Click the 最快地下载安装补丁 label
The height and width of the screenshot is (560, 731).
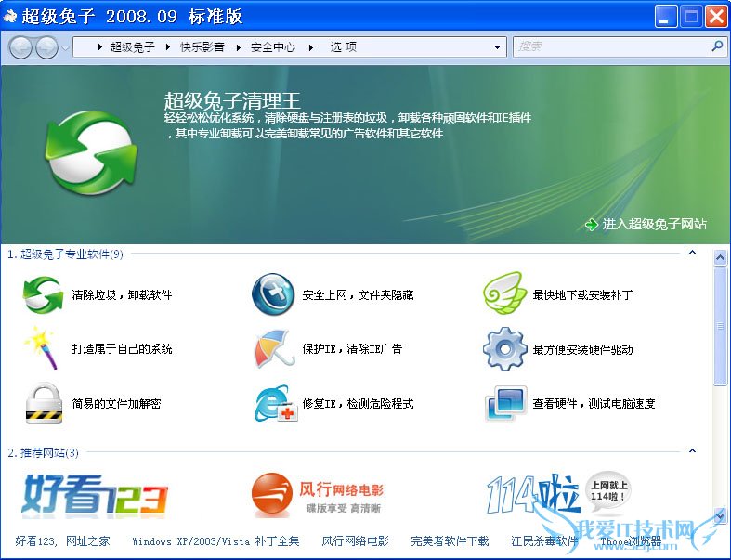click(582, 295)
